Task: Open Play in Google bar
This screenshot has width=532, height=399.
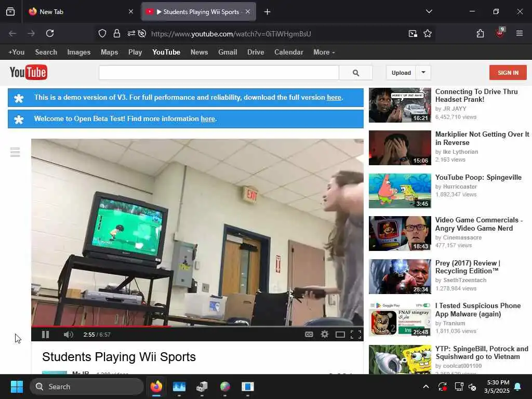Action: [x=135, y=52]
